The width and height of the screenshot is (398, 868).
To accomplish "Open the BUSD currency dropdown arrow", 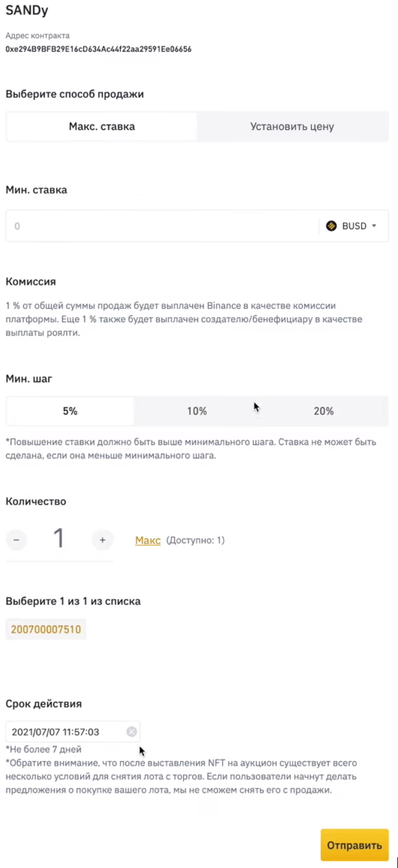I will coord(374,226).
